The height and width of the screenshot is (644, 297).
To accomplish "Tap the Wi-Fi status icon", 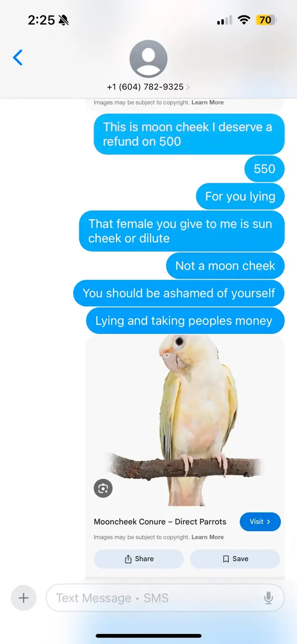I will 244,20.
